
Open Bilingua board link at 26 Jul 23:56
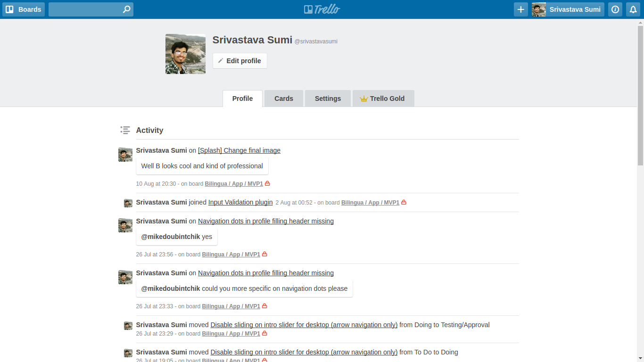(231, 255)
